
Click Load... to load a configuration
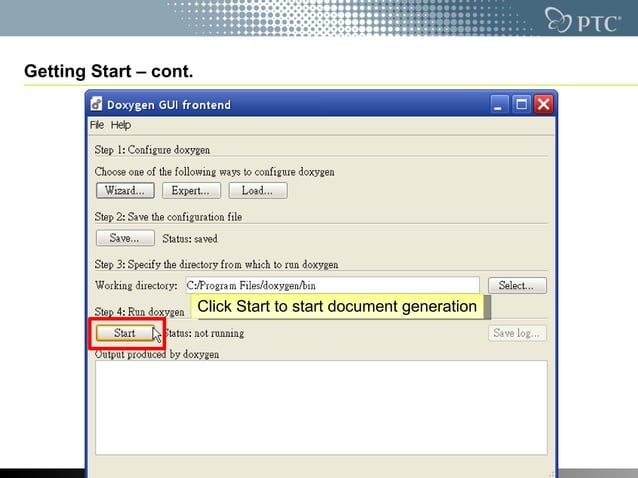coord(258,190)
